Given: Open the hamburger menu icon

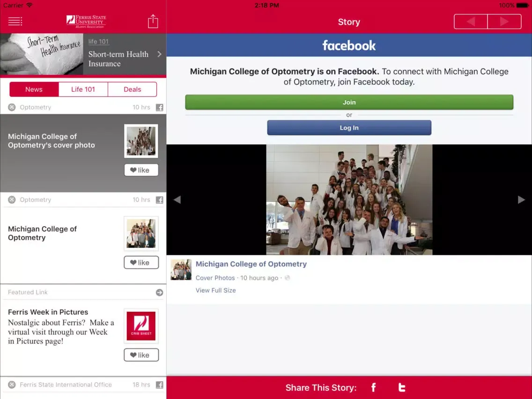Looking at the screenshot, I should click(15, 22).
